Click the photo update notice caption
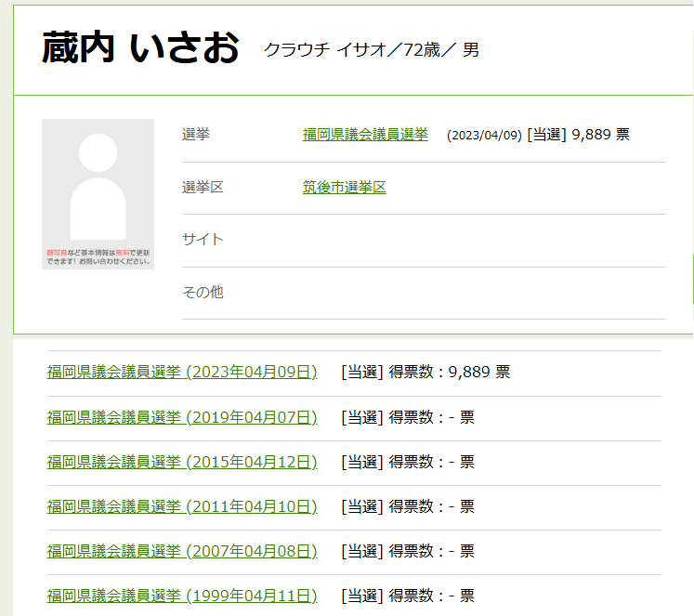 pyautogui.click(x=98, y=257)
